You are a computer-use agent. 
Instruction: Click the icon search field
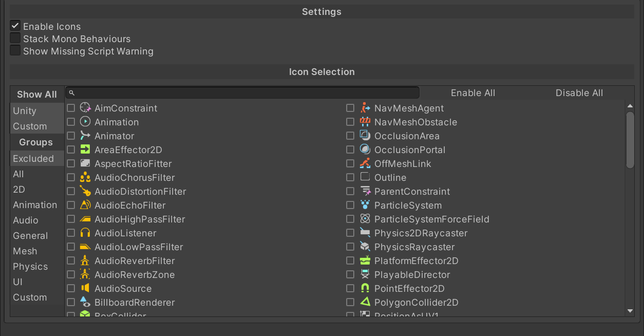(x=247, y=93)
